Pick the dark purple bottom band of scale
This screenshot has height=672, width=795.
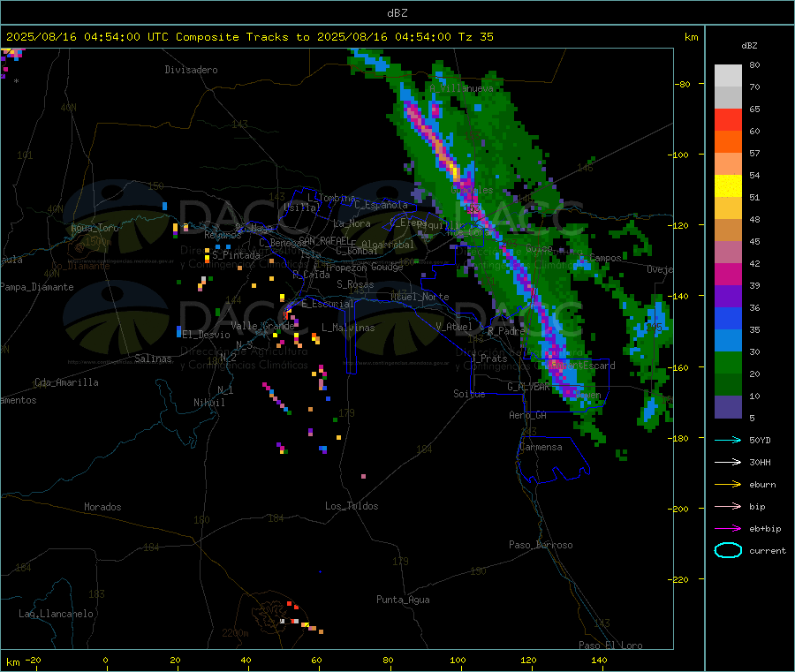(x=728, y=407)
